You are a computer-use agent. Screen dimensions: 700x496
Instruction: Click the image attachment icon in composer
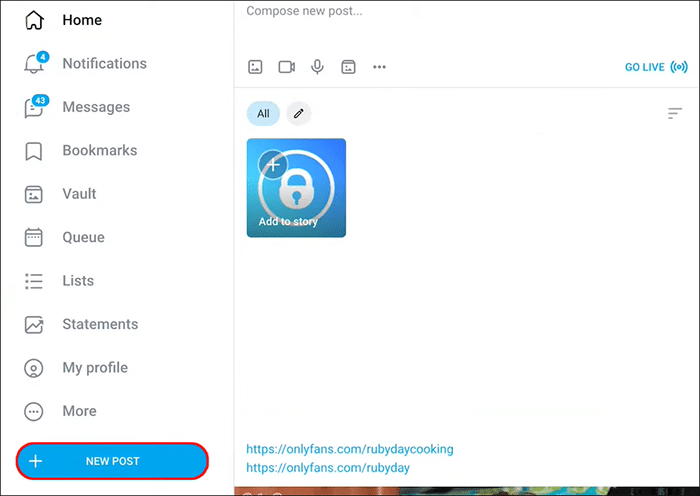point(256,67)
